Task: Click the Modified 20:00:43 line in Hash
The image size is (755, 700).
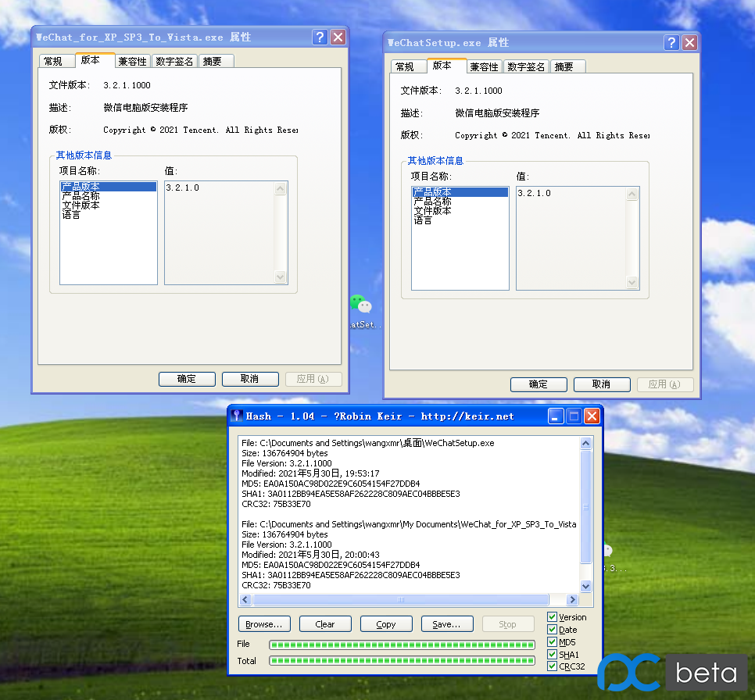Action: click(310, 555)
